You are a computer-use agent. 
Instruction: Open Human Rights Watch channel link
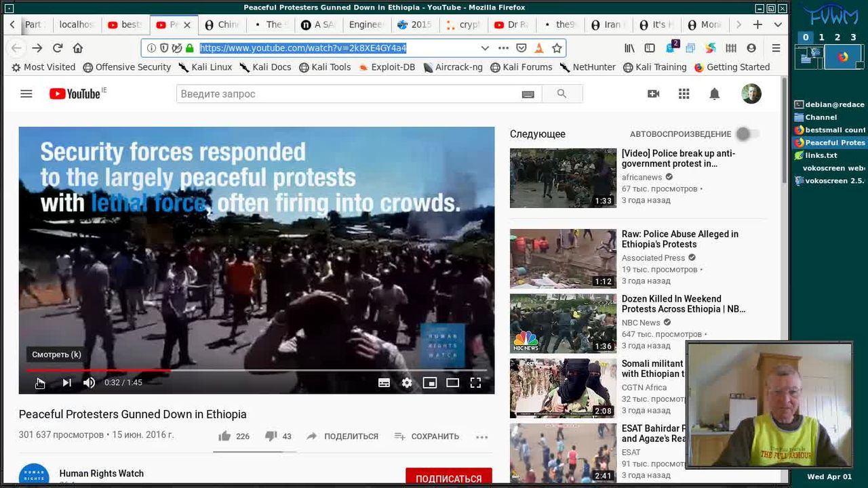click(x=101, y=474)
